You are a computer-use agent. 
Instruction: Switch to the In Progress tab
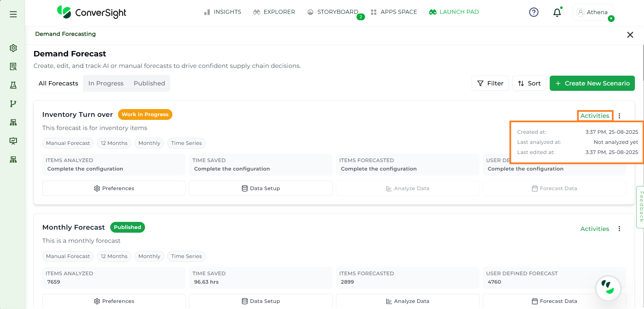pos(106,83)
